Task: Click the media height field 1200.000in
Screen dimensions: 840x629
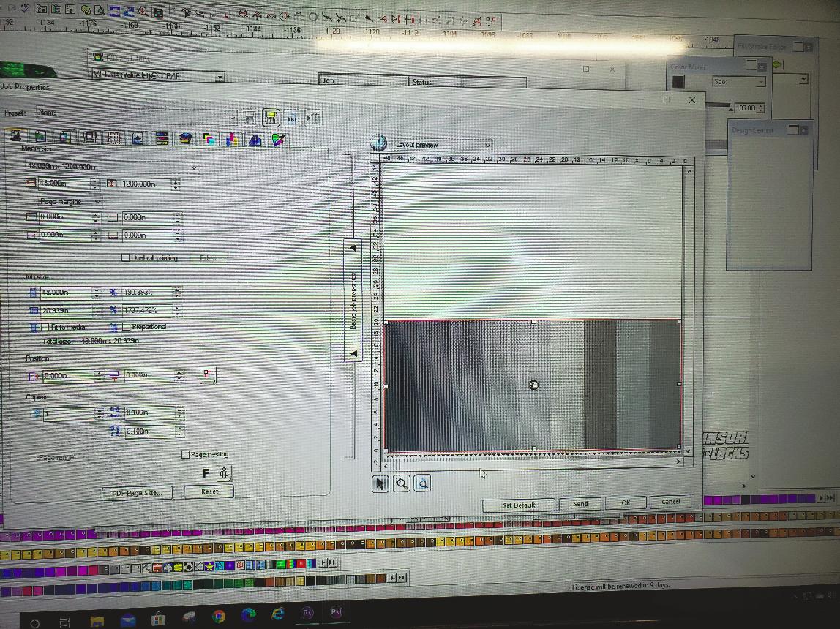Action: click(145, 184)
